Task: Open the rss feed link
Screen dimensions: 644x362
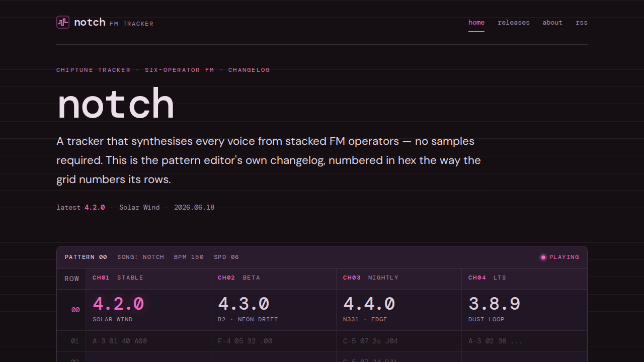Action: (x=582, y=23)
